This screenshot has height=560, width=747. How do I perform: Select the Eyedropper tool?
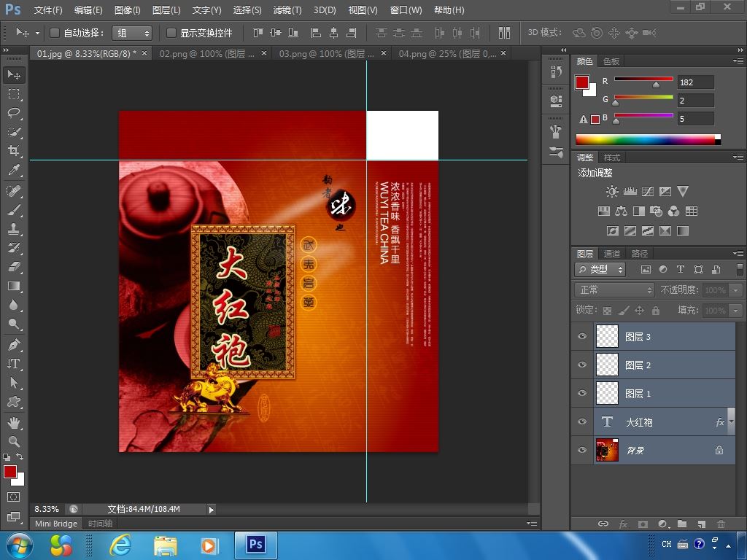click(14, 170)
